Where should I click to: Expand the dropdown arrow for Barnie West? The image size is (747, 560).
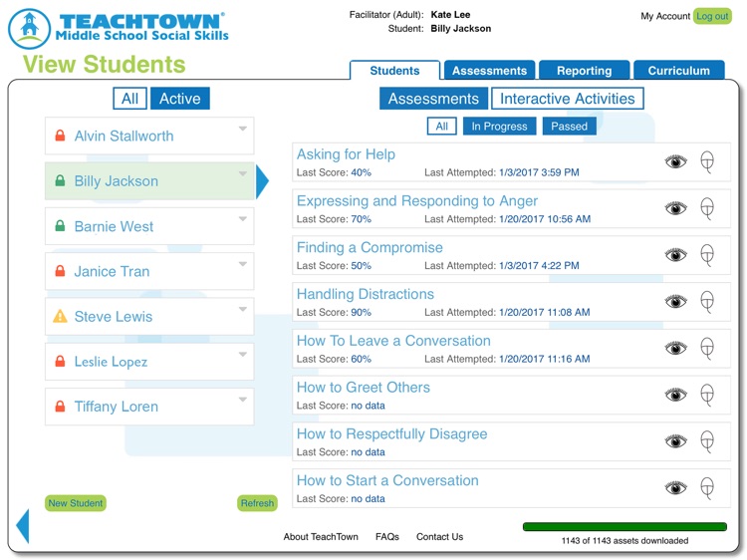point(243,219)
